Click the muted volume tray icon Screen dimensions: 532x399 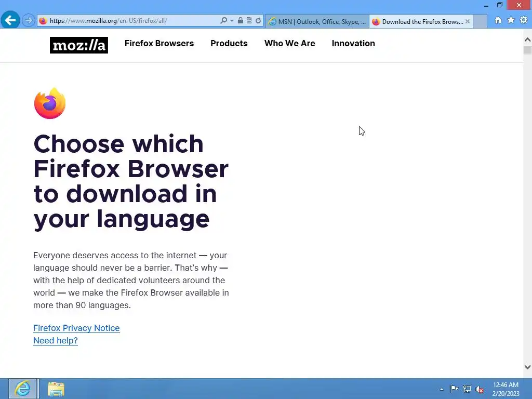(x=480, y=389)
